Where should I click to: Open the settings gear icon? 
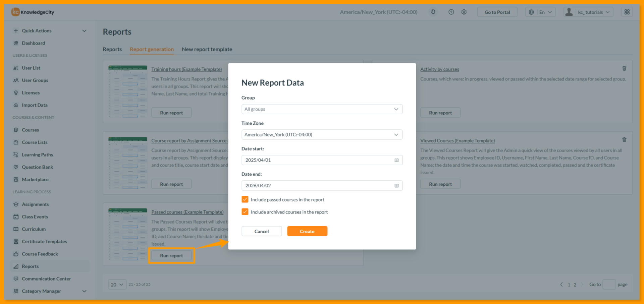coord(464,12)
